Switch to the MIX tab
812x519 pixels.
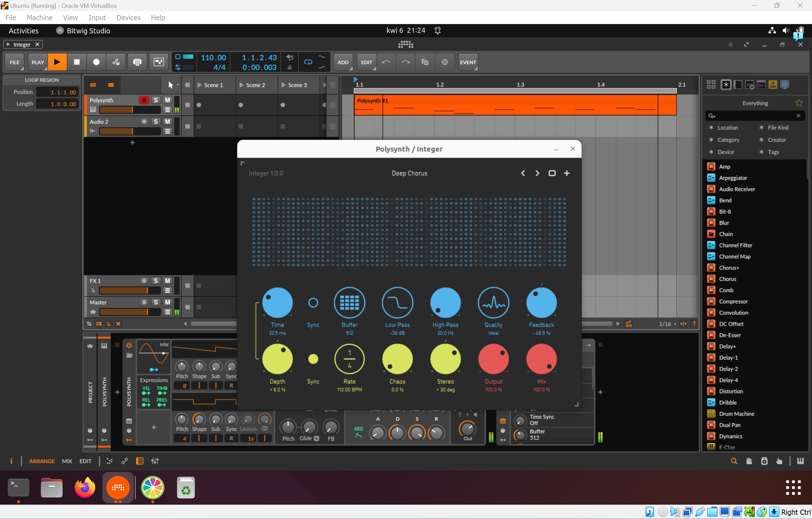[x=67, y=461]
